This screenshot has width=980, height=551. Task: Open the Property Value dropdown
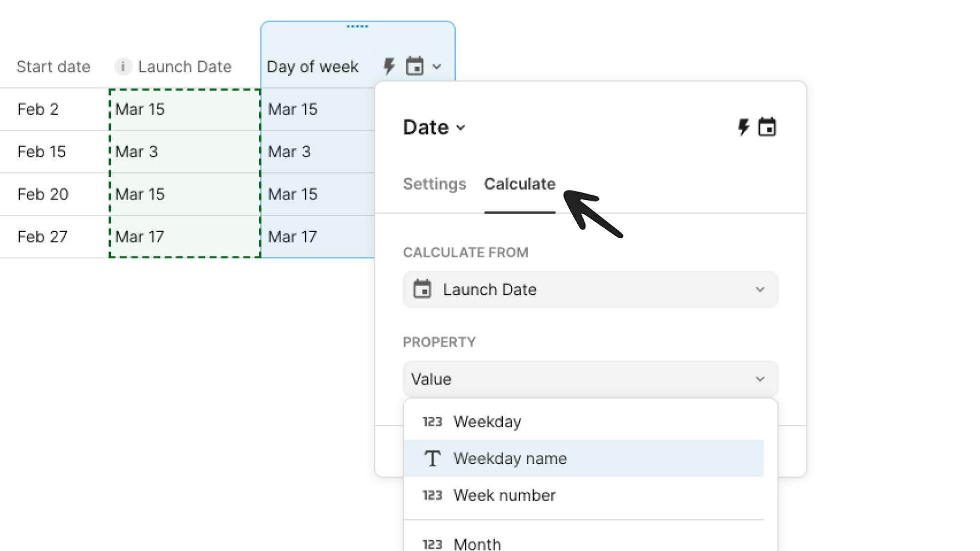coord(590,379)
